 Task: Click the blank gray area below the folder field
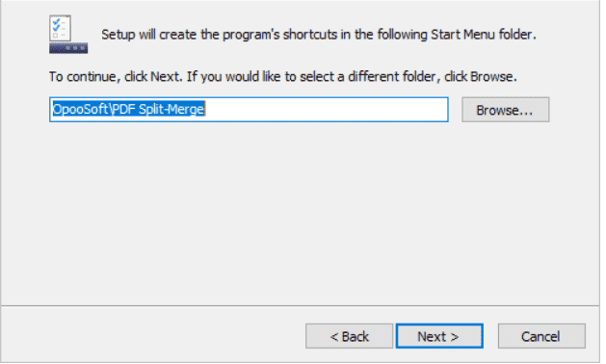(x=303, y=213)
